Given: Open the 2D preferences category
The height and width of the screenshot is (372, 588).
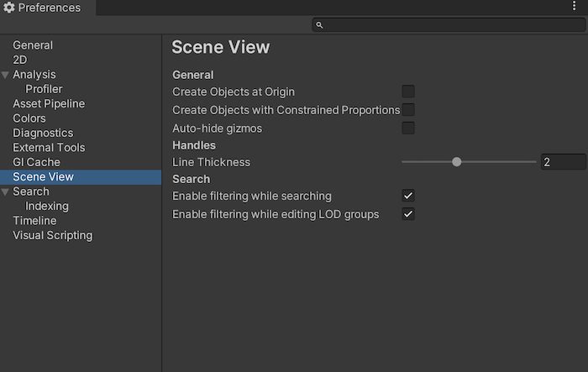Looking at the screenshot, I should (x=20, y=60).
